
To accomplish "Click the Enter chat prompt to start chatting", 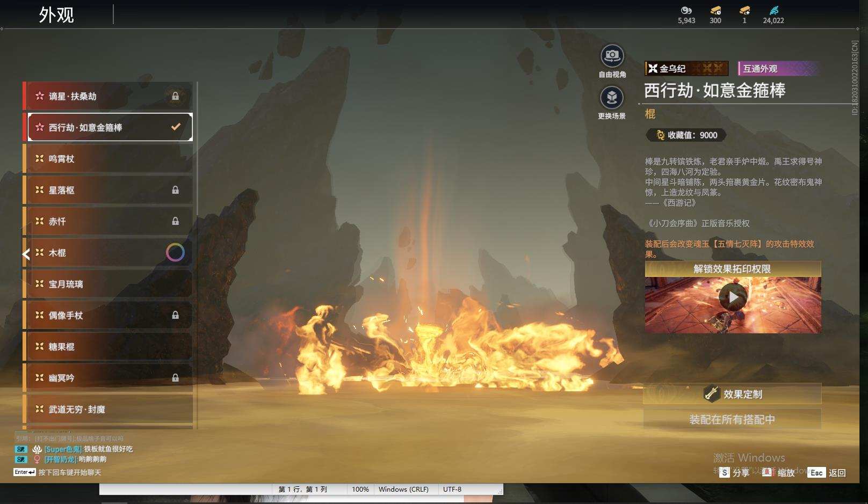I will (57, 472).
